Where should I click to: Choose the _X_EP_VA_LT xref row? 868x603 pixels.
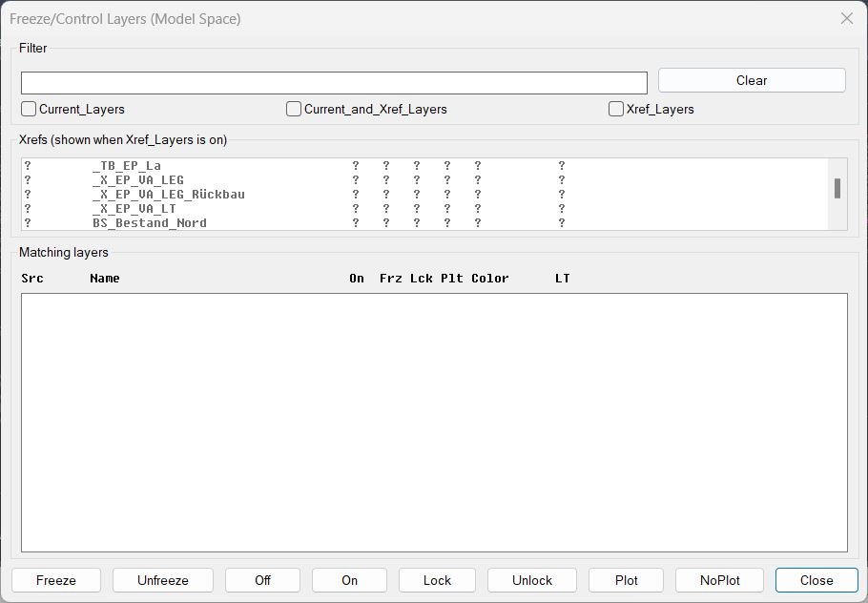click(x=134, y=209)
